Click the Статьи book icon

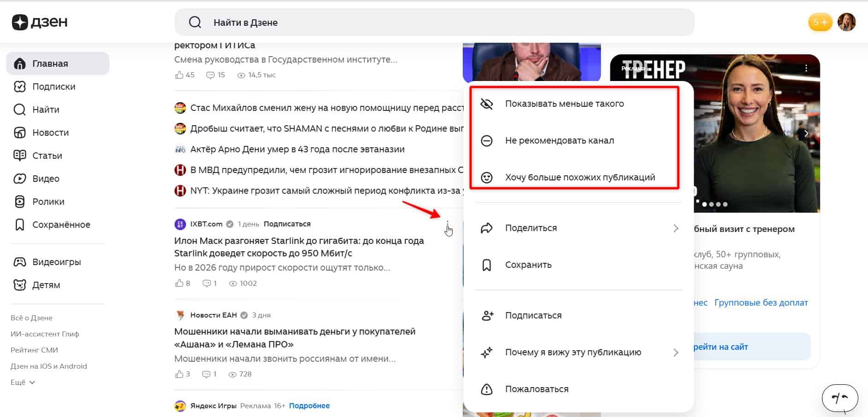coord(20,156)
